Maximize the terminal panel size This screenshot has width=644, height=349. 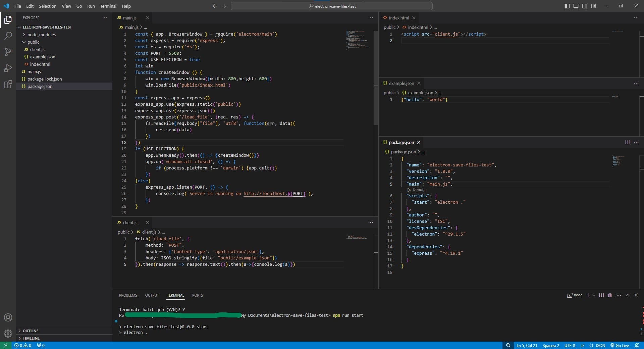tap(628, 295)
